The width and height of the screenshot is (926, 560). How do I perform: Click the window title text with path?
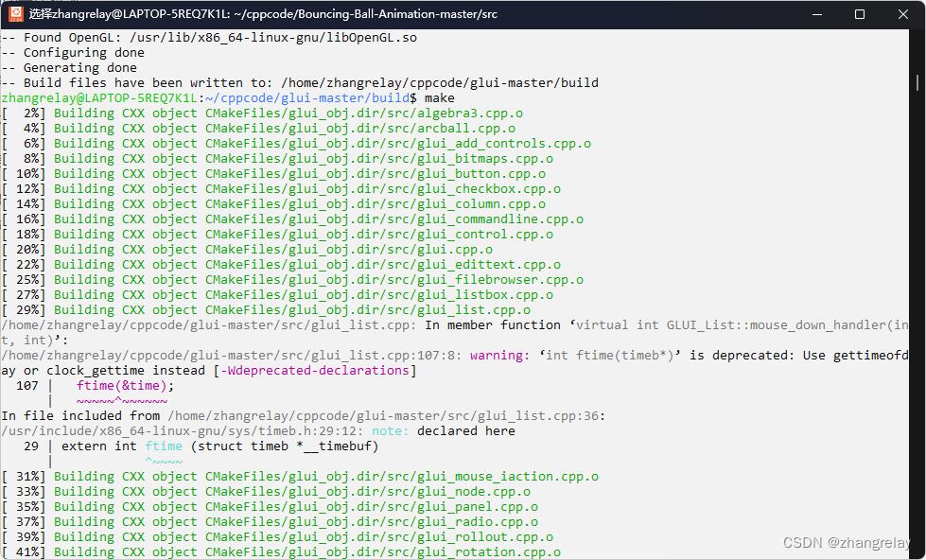click(263, 14)
